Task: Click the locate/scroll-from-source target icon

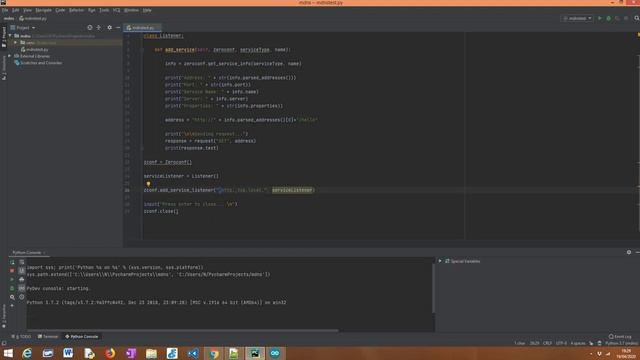Action: click(x=90, y=28)
